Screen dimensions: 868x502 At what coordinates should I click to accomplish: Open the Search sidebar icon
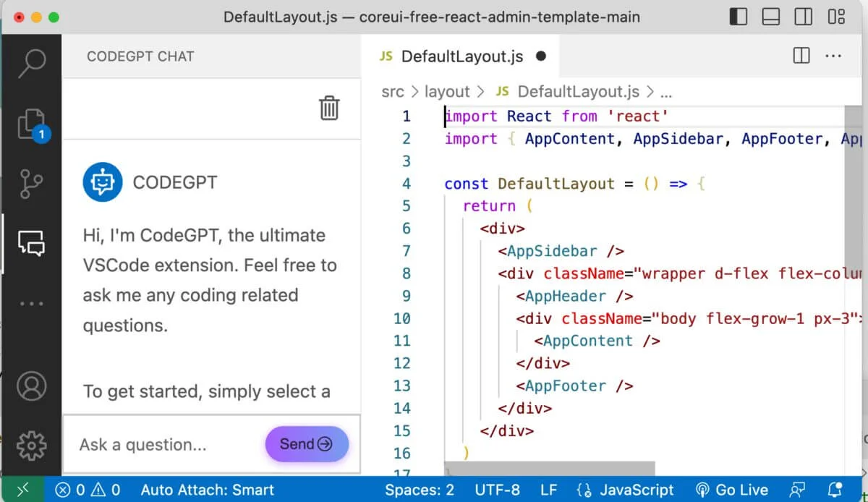coord(32,64)
